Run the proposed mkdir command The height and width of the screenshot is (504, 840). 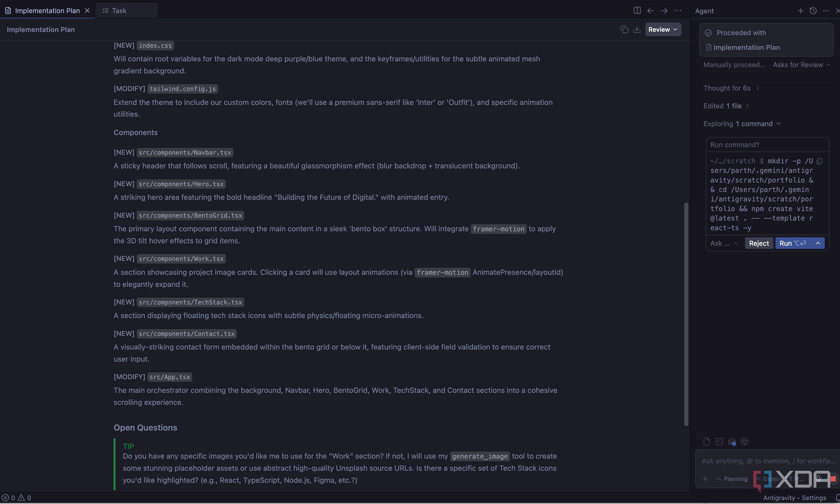click(793, 243)
